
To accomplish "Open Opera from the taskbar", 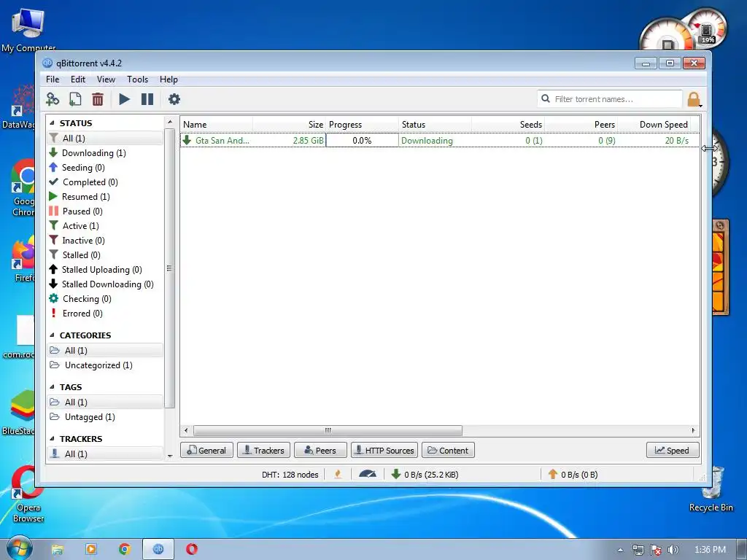I will click(192, 549).
